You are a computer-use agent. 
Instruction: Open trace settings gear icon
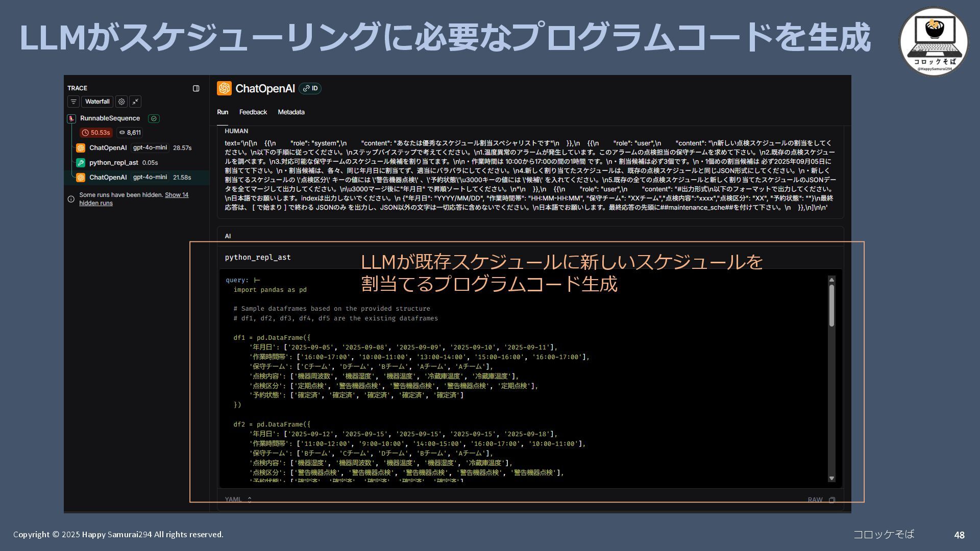point(121,102)
